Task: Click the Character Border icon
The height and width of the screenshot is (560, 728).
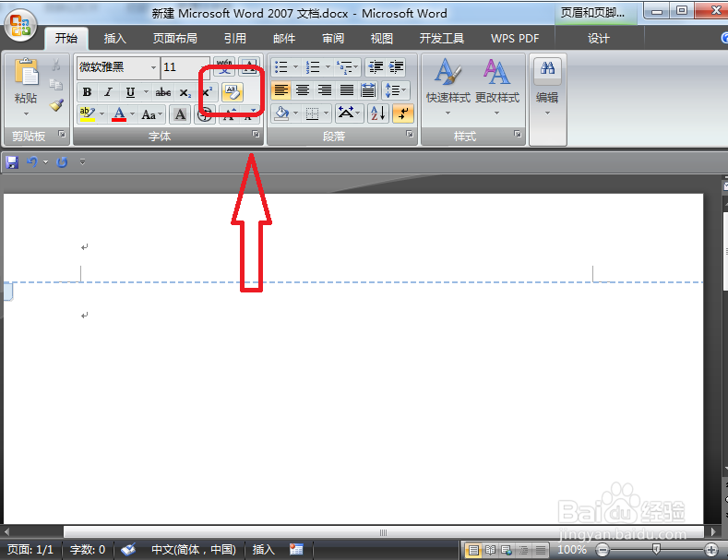Action: pyautogui.click(x=249, y=66)
